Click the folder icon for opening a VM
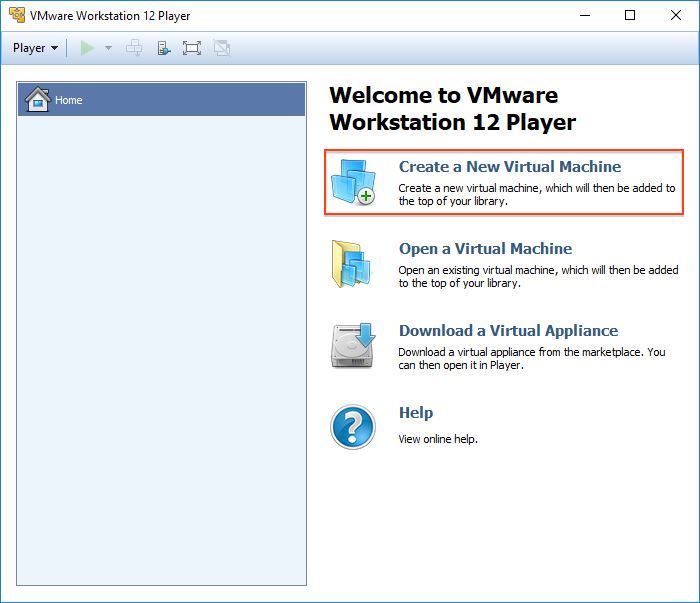 click(351, 264)
